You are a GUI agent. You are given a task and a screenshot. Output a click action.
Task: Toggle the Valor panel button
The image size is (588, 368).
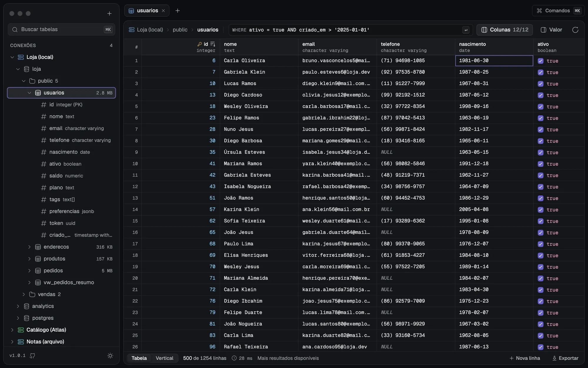click(x=552, y=30)
